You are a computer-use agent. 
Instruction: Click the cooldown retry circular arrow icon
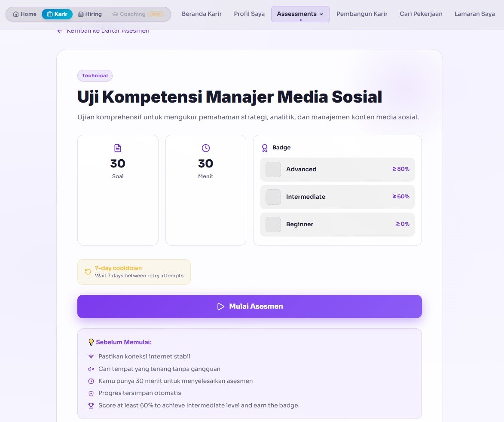88,272
